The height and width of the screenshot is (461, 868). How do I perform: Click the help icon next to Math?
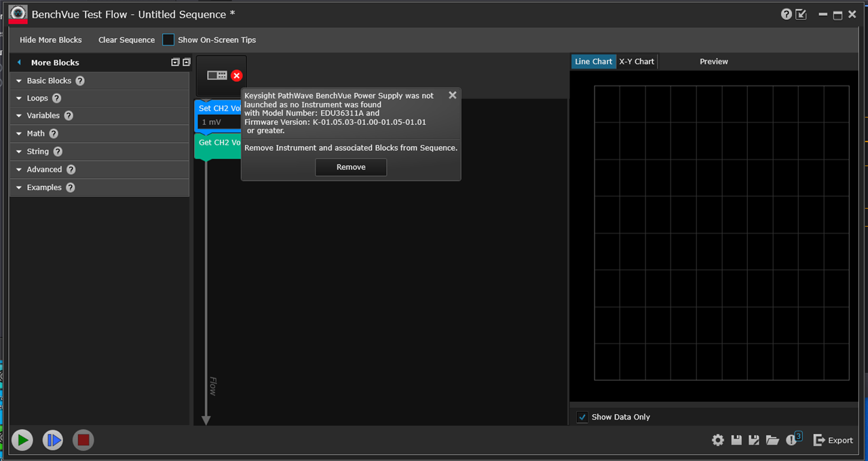[54, 134]
